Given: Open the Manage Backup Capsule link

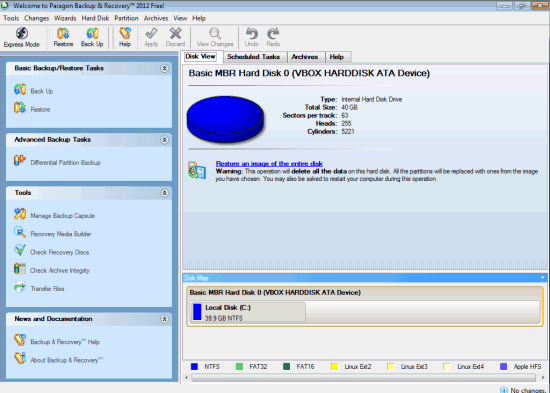Looking at the screenshot, I should click(62, 215).
